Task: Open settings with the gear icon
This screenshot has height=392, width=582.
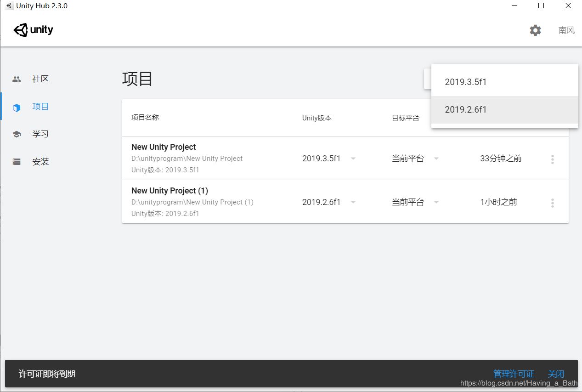Action: click(x=535, y=30)
